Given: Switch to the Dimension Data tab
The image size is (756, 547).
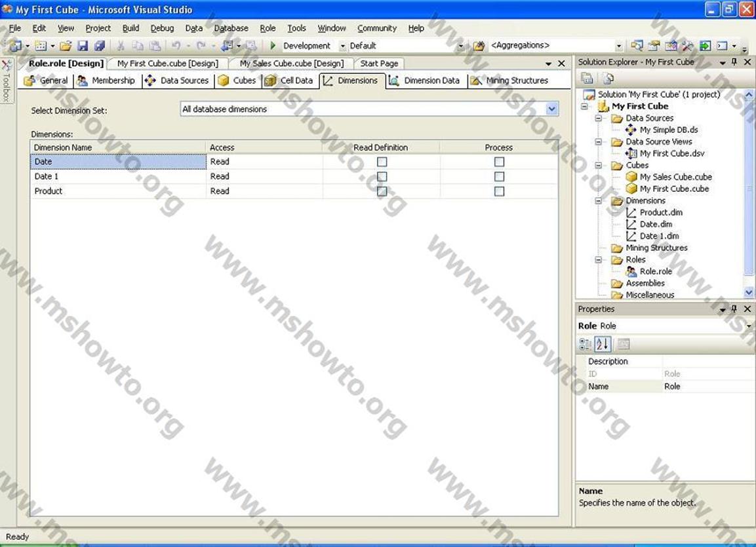Looking at the screenshot, I should 426,81.
